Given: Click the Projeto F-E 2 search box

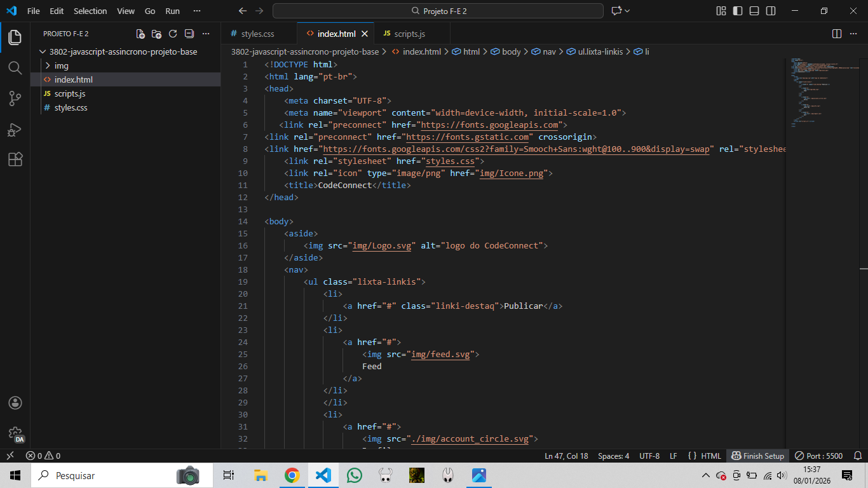Looking at the screenshot, I should coord(438,11).
